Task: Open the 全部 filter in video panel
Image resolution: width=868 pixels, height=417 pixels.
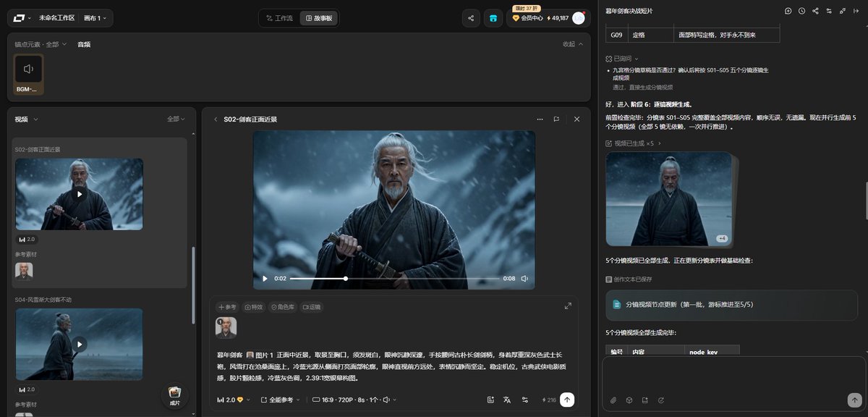Action: coord(176,119)
